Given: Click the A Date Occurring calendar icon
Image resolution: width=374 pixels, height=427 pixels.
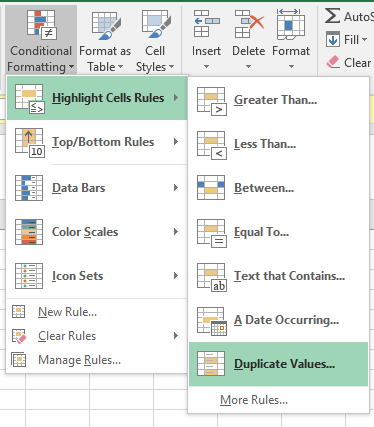Looking at the screenshot, I should click(212, 321).
